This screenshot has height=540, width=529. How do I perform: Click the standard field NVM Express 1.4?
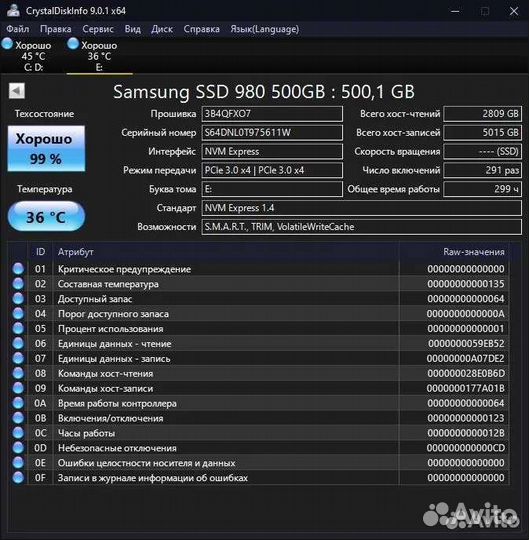pos(362,208)
